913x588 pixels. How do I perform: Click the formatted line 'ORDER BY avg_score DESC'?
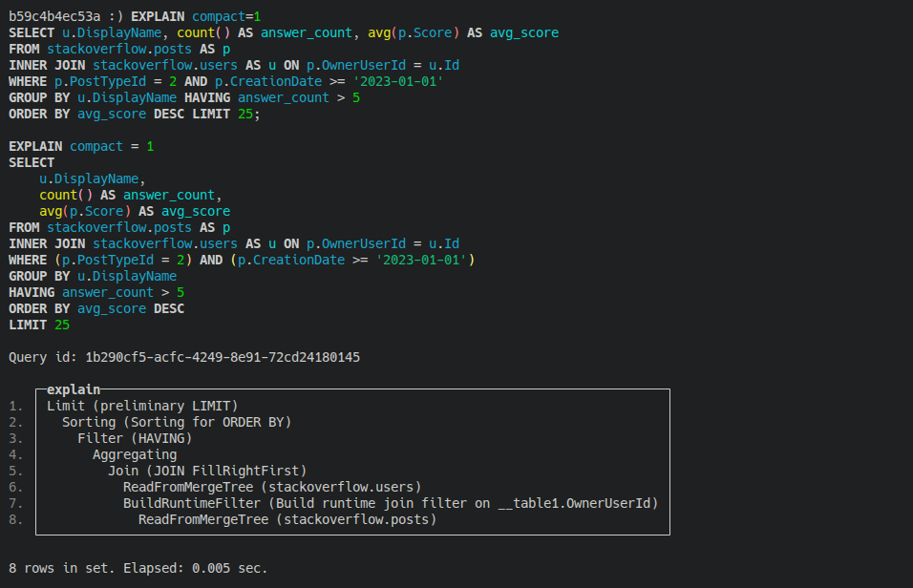click(96, 308)
